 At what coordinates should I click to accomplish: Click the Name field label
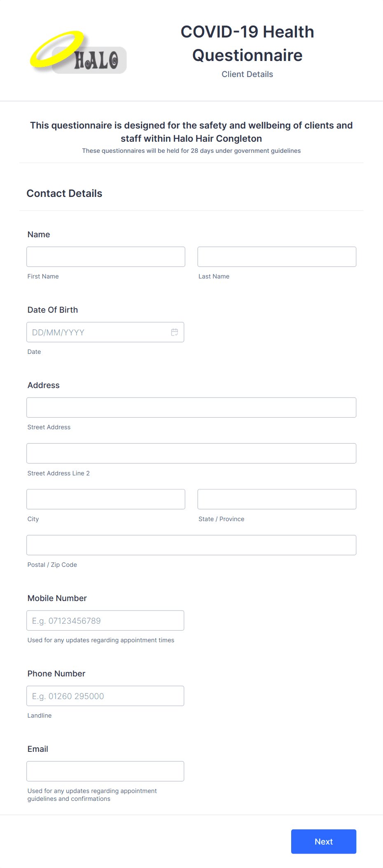39,234
